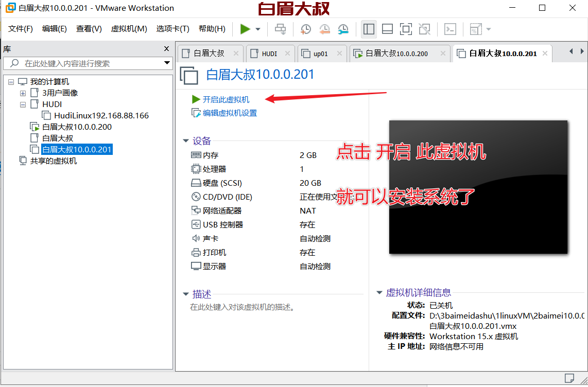
Task: Switch to the 白眉大叔 tab
Action: [x=209, y=54]
